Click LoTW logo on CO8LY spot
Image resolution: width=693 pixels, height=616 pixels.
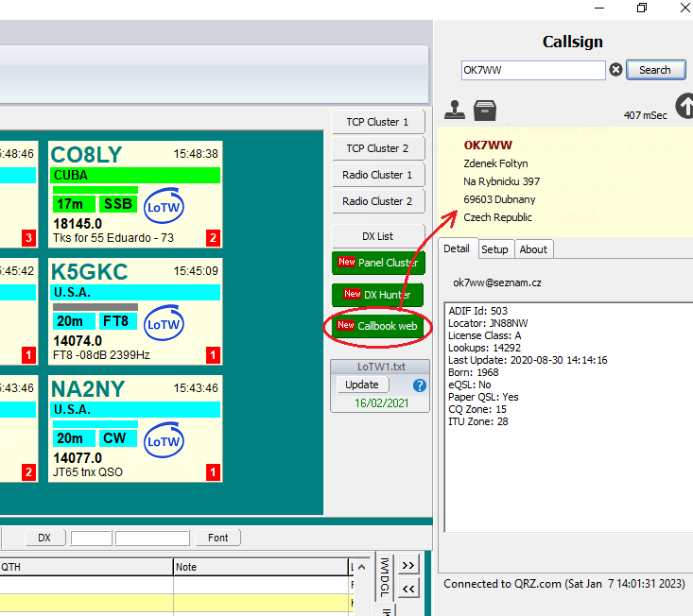tap(164, 207)
